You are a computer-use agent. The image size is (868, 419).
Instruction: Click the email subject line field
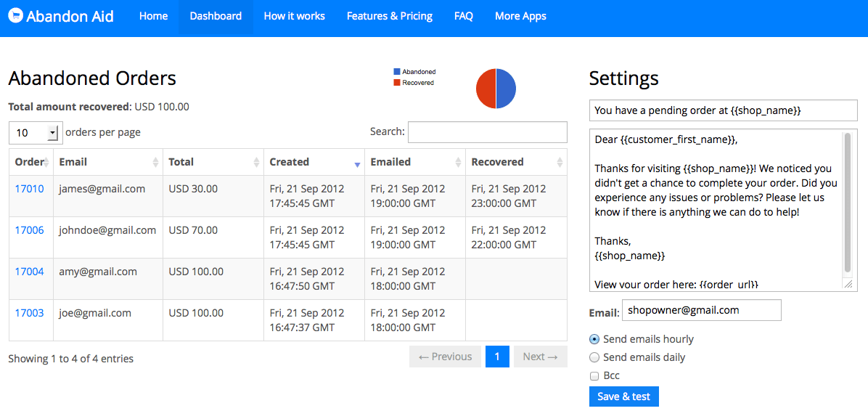pyautogui.click(x=724, y=110)
